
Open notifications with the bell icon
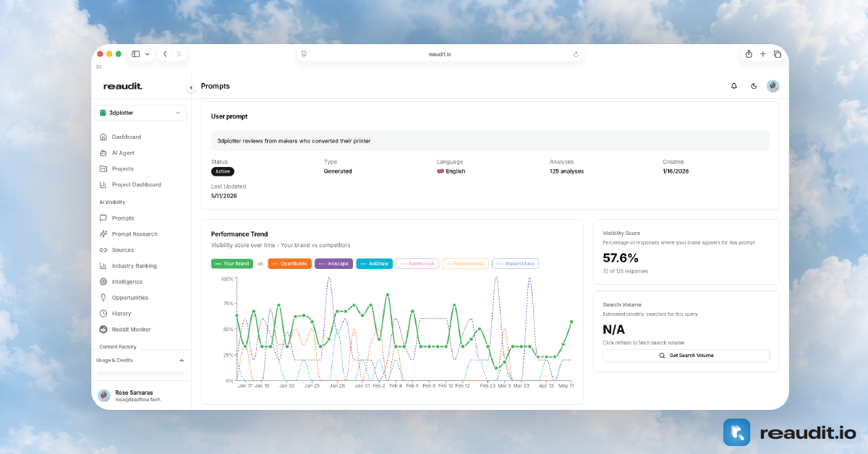(x=734, y=86)
